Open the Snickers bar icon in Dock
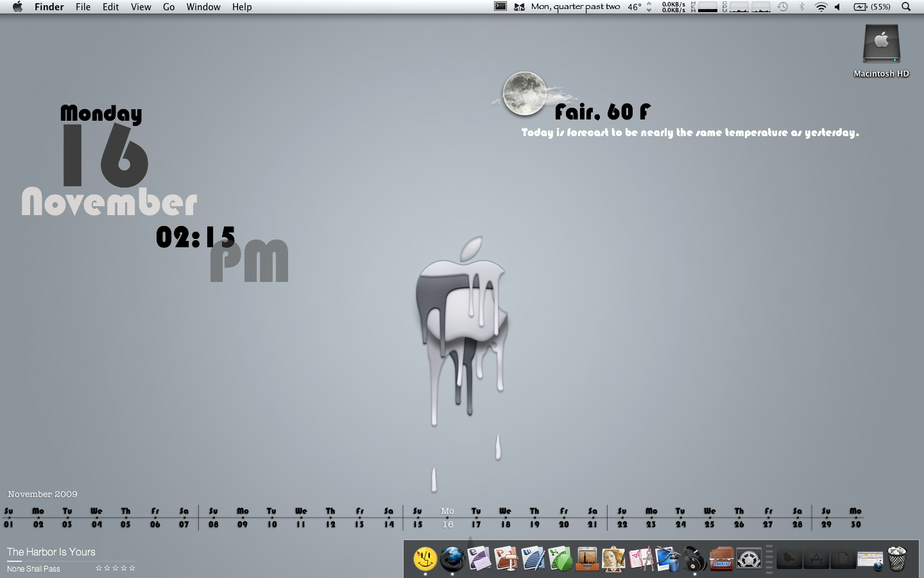 tap(722, 559)
